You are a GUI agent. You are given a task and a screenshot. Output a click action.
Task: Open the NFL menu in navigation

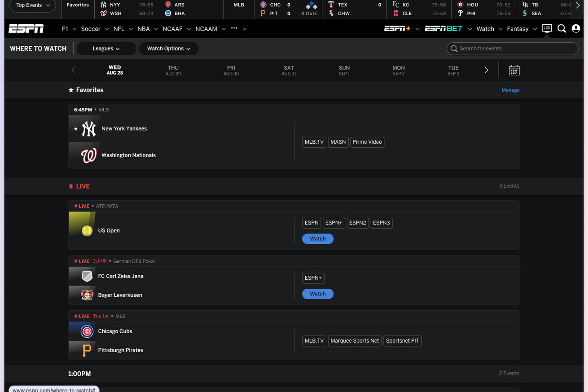coord(119,29)
